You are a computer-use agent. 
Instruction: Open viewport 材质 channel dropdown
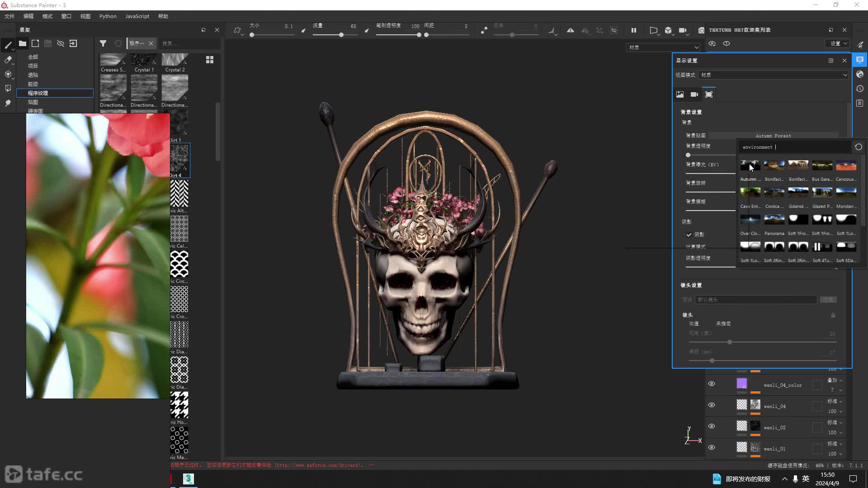coord(663,47)
